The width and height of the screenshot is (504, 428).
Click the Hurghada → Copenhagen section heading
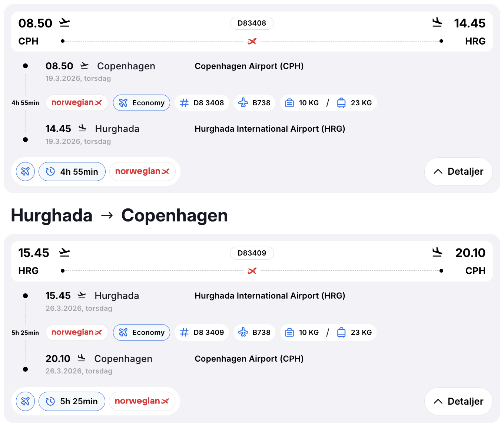119,215
